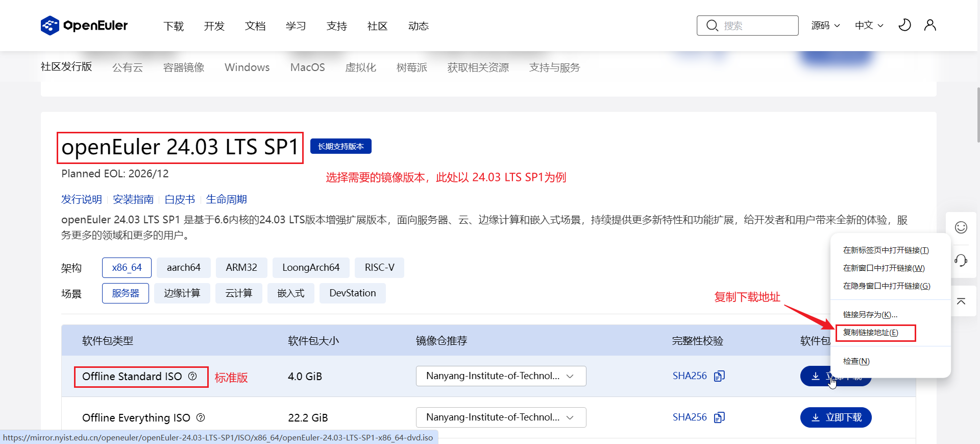The image size is (980, 444).
Task: Open the 生命周期 link
Action: (226, 199)
